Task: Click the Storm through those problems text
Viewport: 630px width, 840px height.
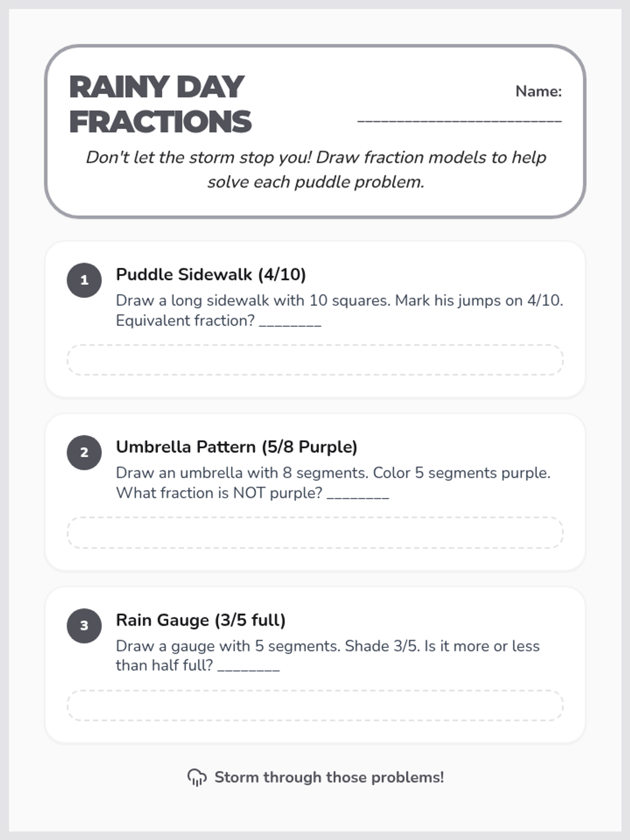Action: click(329, 778)
